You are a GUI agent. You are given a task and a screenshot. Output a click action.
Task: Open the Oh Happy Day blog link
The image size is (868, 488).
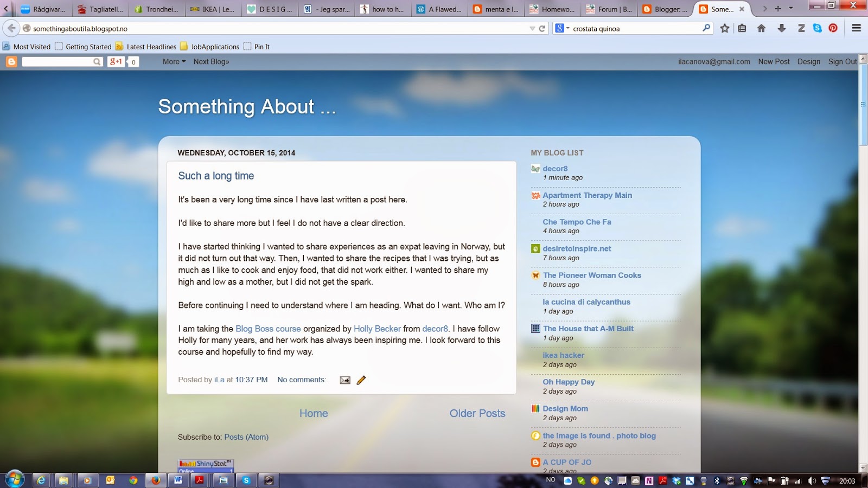point(569,382)
